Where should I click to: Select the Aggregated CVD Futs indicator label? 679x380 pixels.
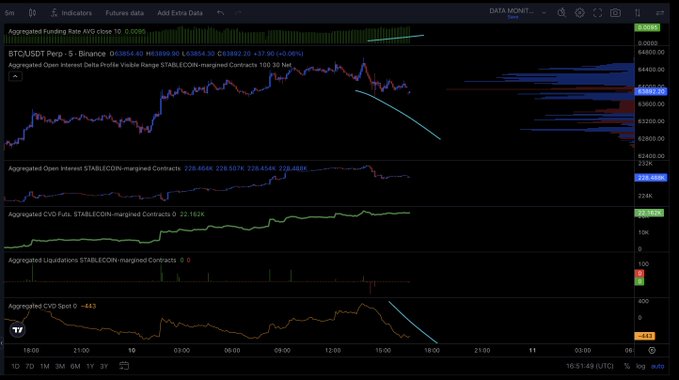[x=92, y=214]
